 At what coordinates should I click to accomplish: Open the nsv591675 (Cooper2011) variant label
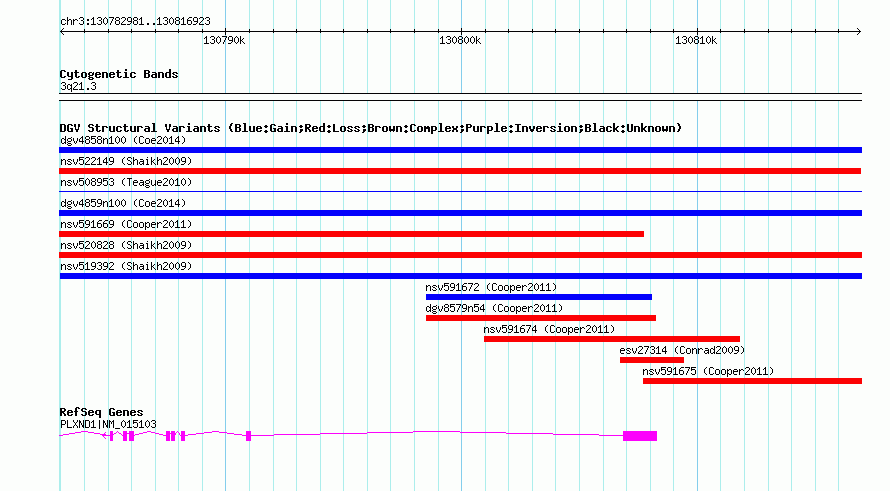point(708,371)
